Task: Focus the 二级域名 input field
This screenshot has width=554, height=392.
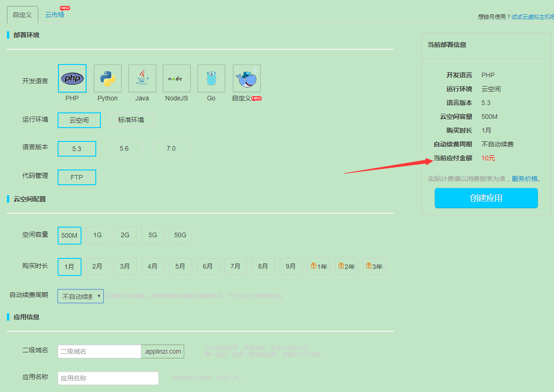Action: pos(99,351)
